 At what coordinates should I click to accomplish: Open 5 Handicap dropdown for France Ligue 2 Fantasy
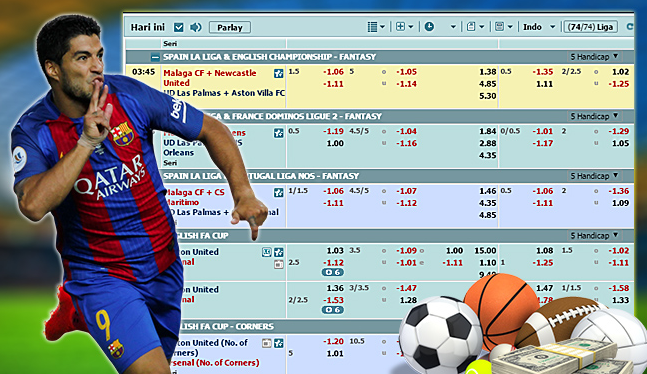click(x=594, y=116)
